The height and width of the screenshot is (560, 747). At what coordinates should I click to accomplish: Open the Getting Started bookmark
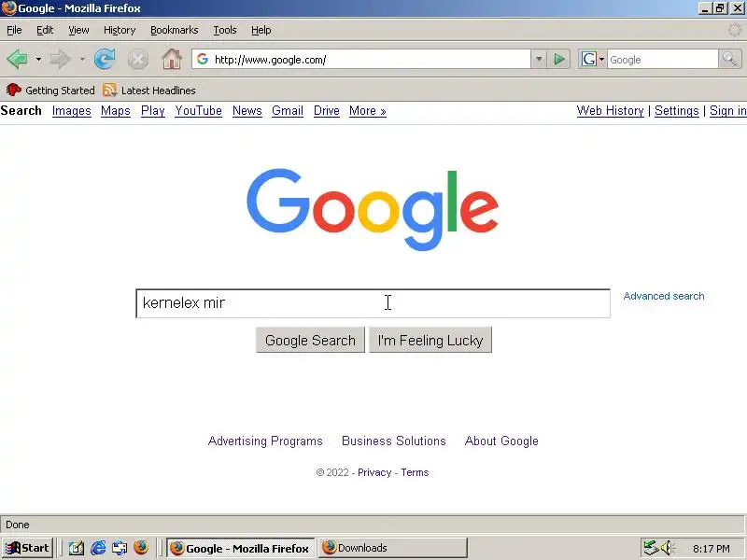click(50, 90)
